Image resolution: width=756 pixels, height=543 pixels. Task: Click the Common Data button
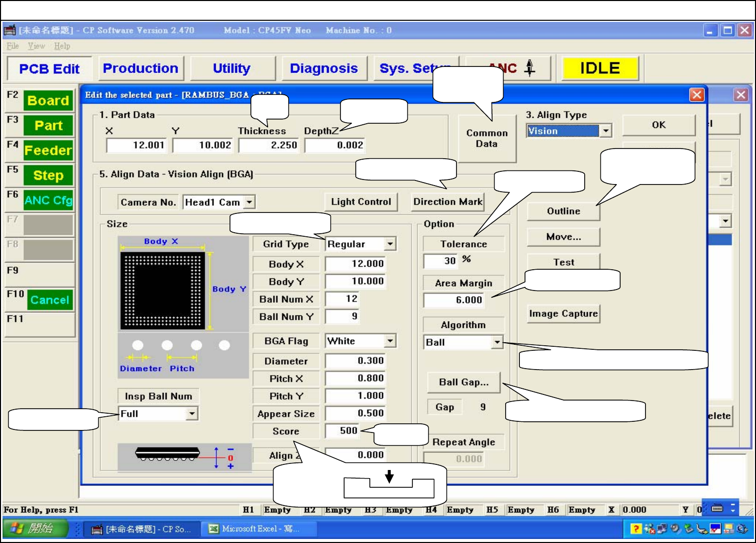click(487, 138)
